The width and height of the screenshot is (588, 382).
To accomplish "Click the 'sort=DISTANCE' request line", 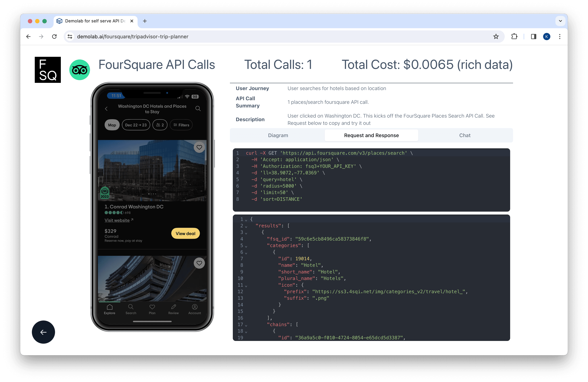I will tap(277, 199).
